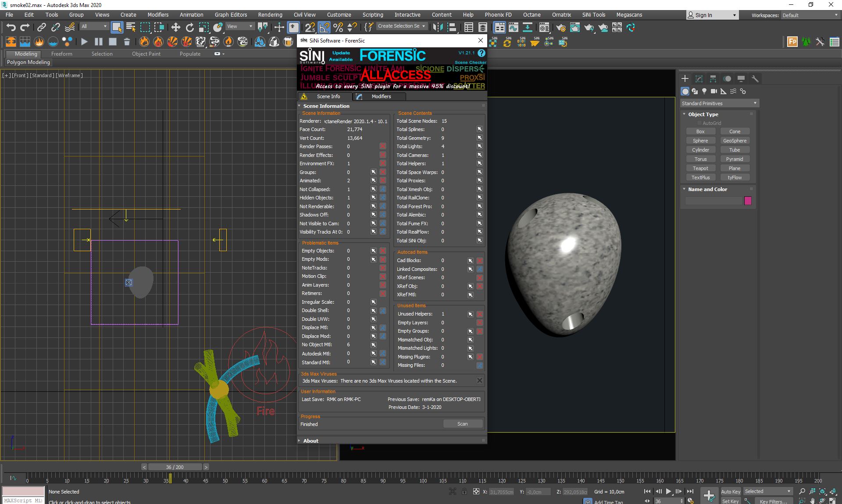842x504 pixels.
Task: Toggle the Window/Crossing selection mode
Action: click(159, 28)
